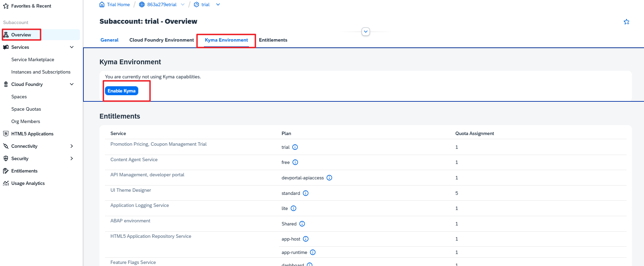Select the Kyma Environment tab

point(226,40)
